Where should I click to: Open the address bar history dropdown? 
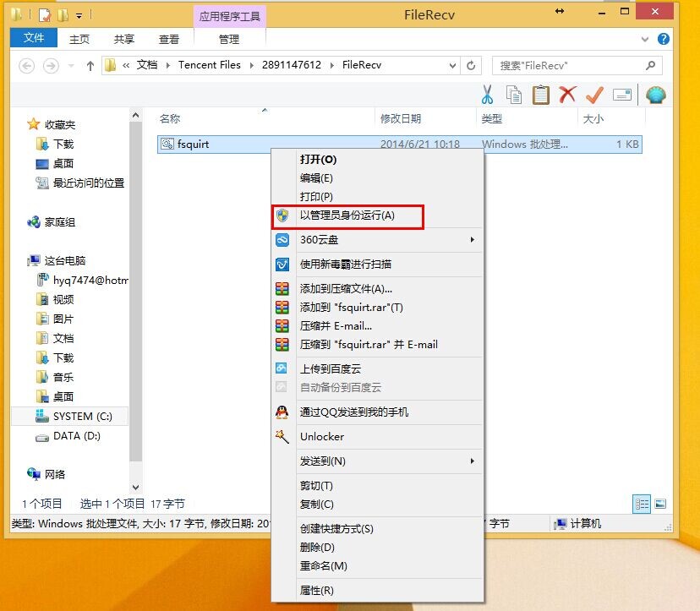(452, 66)
